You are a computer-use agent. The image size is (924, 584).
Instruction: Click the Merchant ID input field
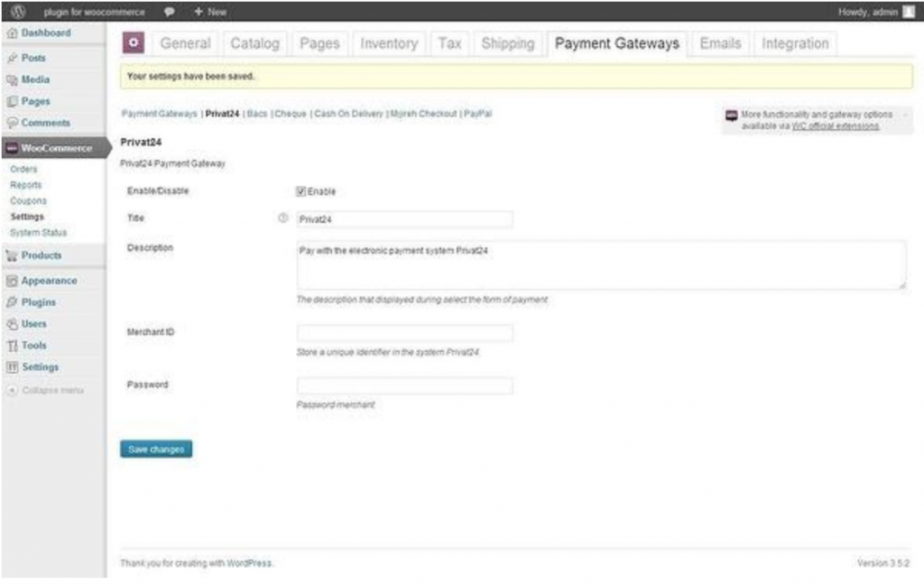coord(405,332)
